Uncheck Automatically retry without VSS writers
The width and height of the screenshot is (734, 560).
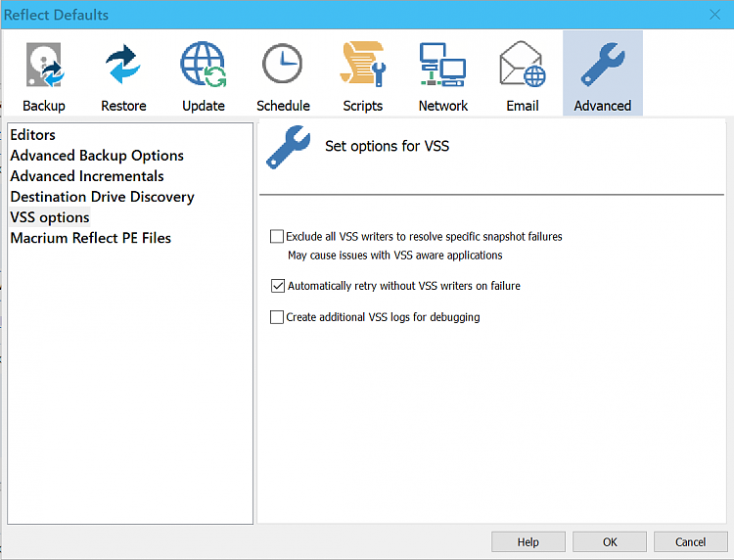coord(278,286)
